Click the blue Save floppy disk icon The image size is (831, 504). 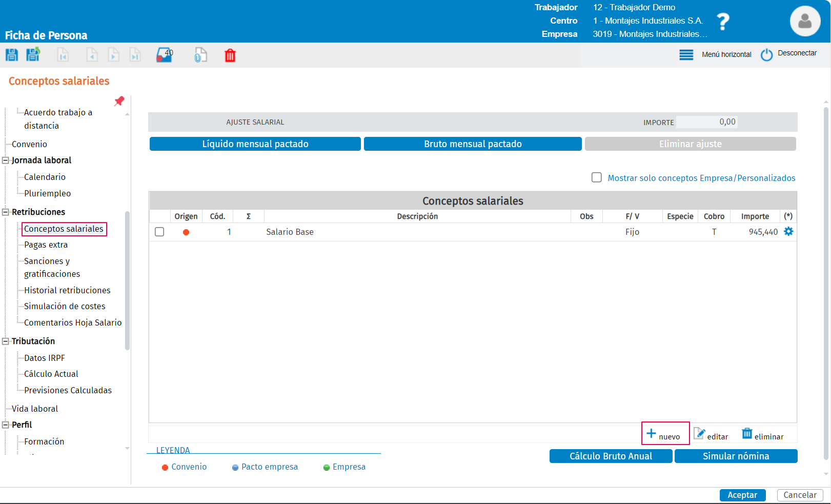[x=12, y=55]
